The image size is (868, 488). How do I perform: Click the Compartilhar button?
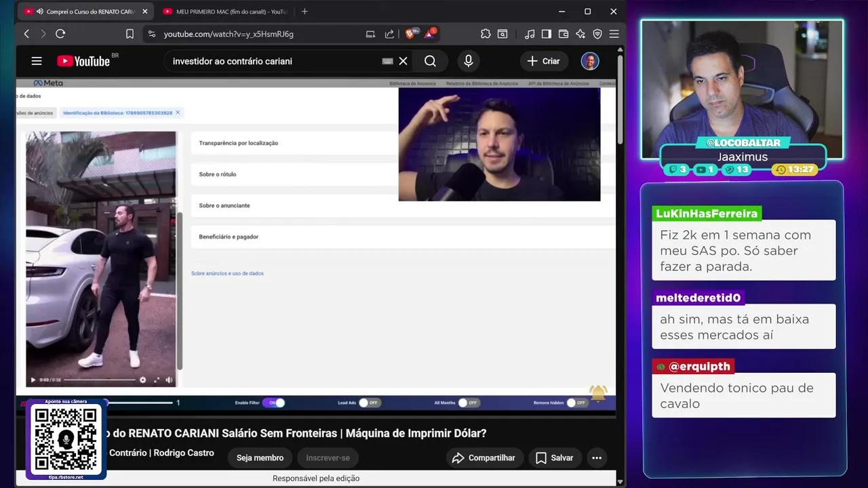click(x=485, y=458)
